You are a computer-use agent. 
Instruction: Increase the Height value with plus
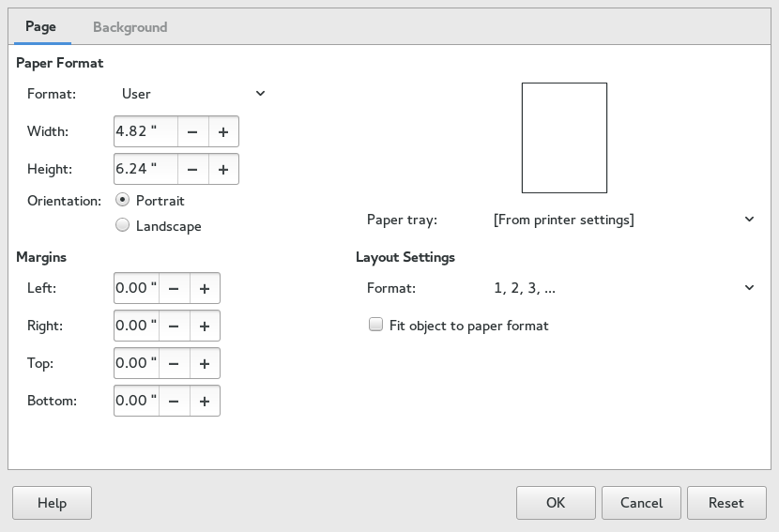coord(223,170)
